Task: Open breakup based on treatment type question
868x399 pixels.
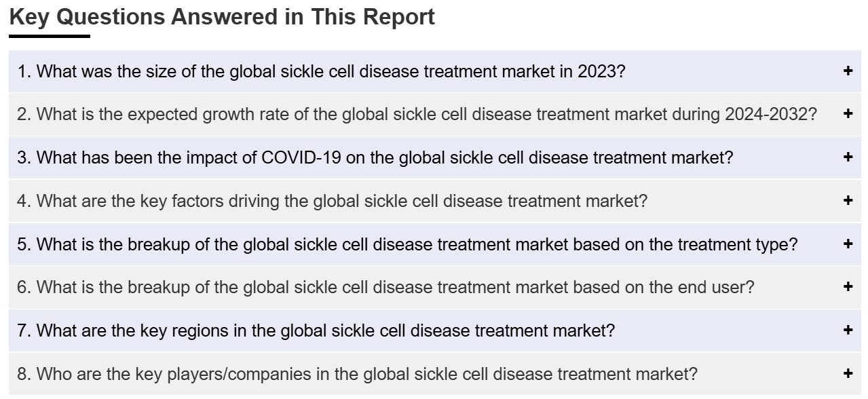Action: (x=435, y=244)
